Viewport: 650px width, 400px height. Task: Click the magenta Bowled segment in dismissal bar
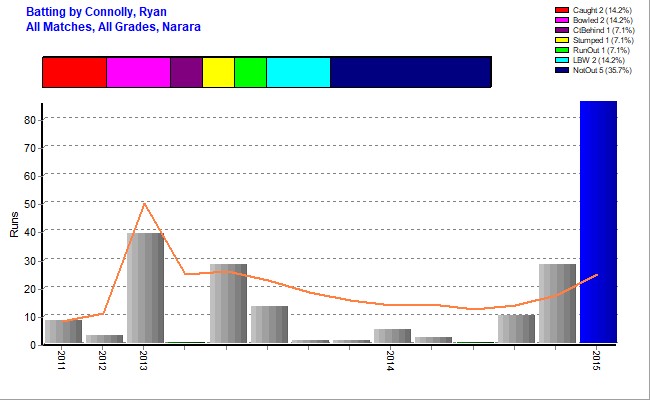[138, 73]
